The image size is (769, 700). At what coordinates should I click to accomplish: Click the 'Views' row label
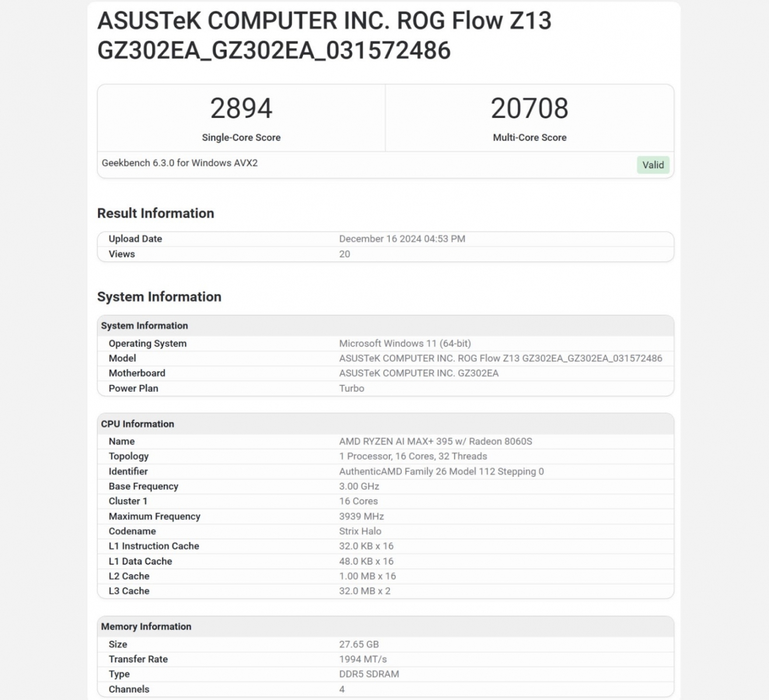pos(121,254)
